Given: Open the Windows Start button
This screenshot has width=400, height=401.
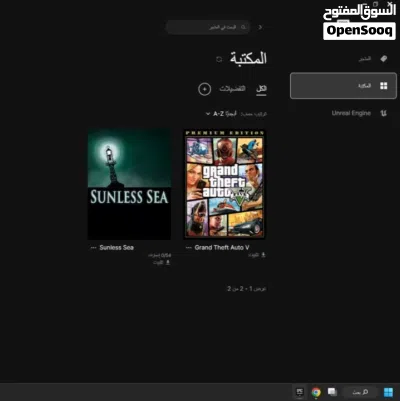Looking at the screenshot, I should tap(388, 392).
